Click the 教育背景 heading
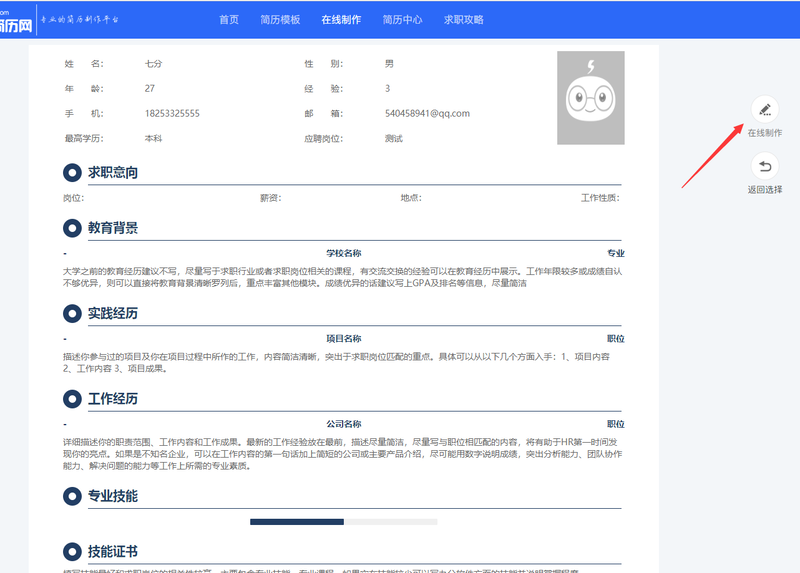Viewport: 800px width, 573px height. point(113,228)
